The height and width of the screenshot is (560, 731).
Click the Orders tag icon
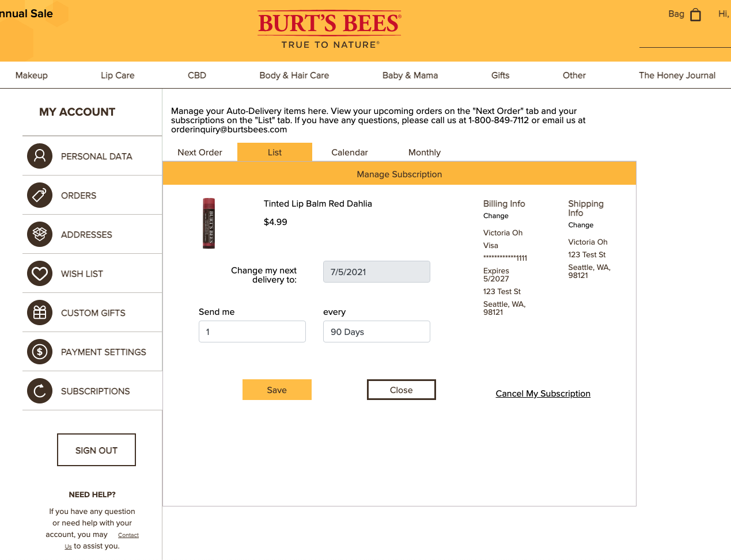[x=40, y=195]
